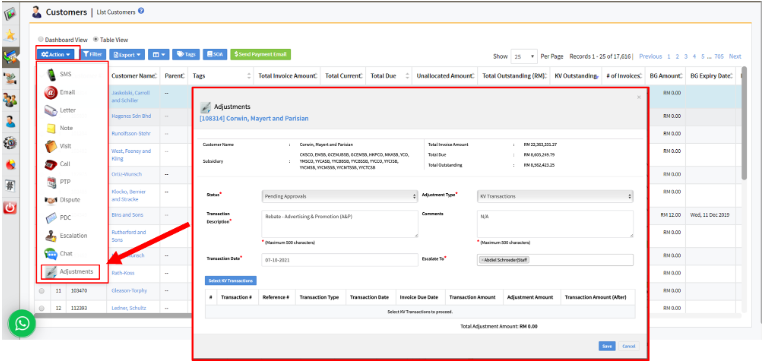Click the Customers person icon in the page header
762x364 pixels.
36,12
